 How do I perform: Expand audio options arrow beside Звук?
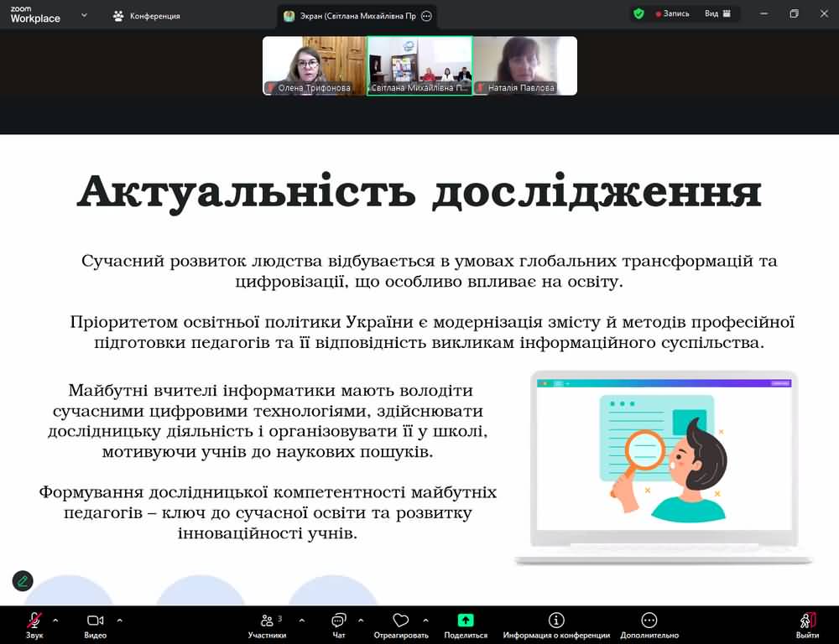pos(55,621)
